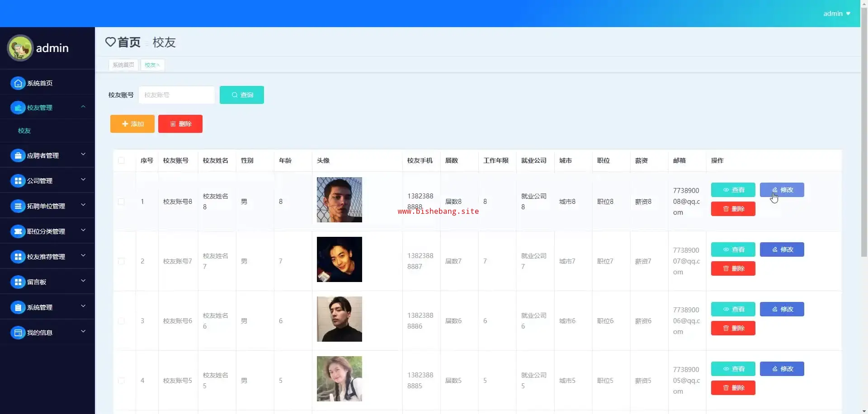Focus the 校友账号 search input field
The image size is (868, 414).
click(x=177, y=95)
